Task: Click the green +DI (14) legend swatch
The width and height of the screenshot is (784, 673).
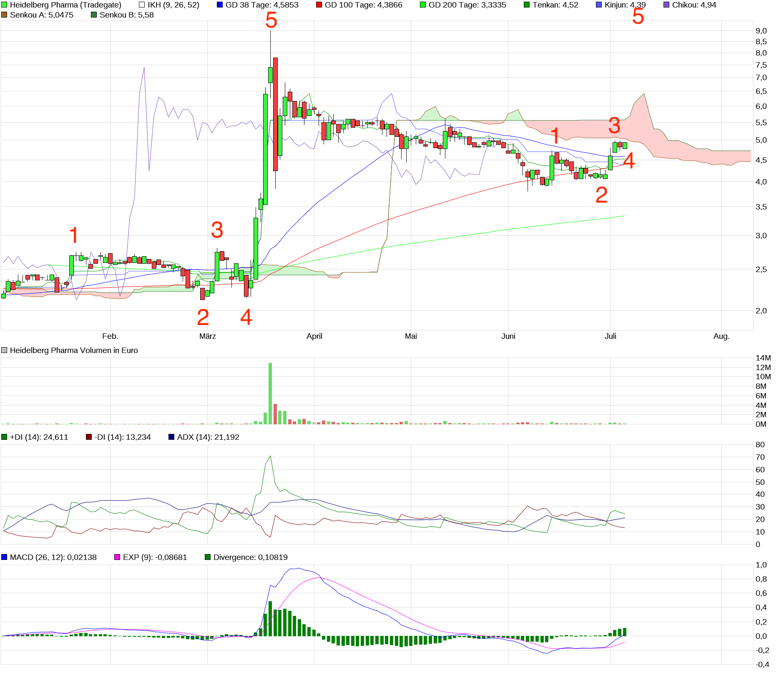Action: [x=4, y=437]
